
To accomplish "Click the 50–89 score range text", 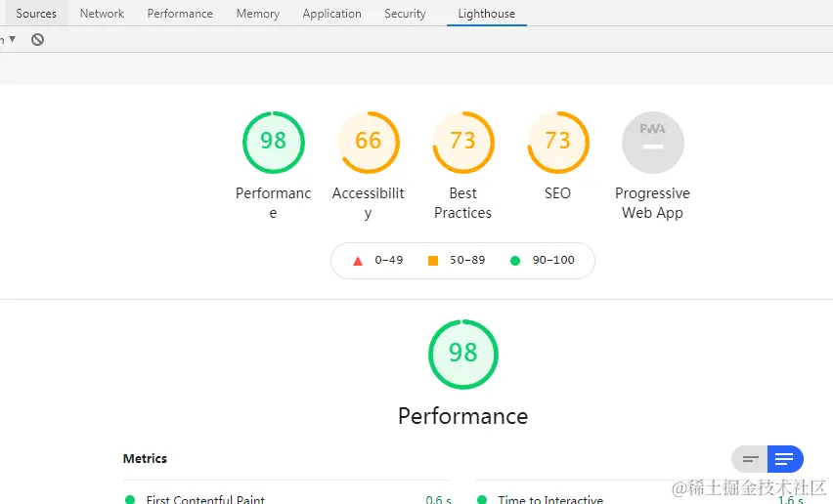I will tap(467, 260).
